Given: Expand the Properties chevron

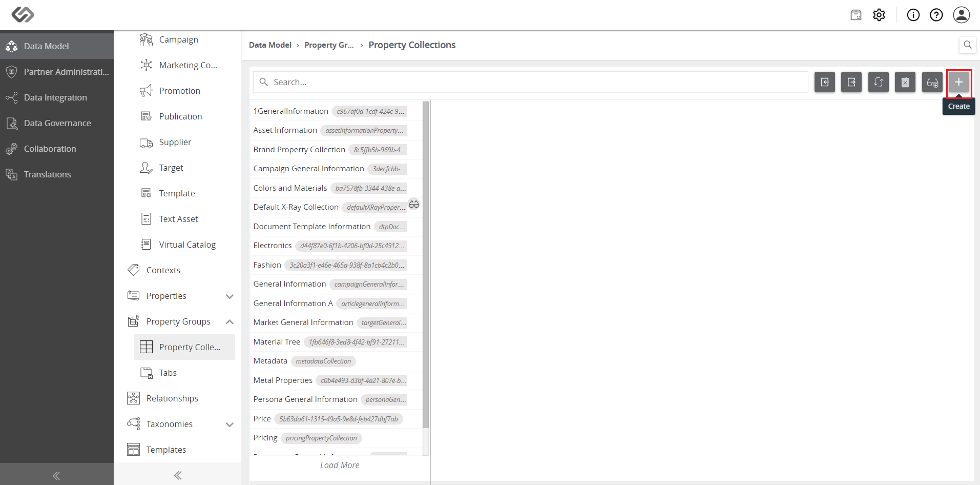Looking at the screenshot, I should (230, 296).
